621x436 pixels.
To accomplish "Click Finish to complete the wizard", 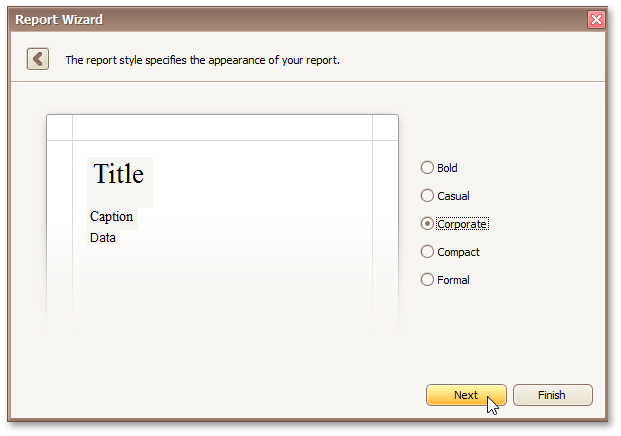I will click(552, 395).
